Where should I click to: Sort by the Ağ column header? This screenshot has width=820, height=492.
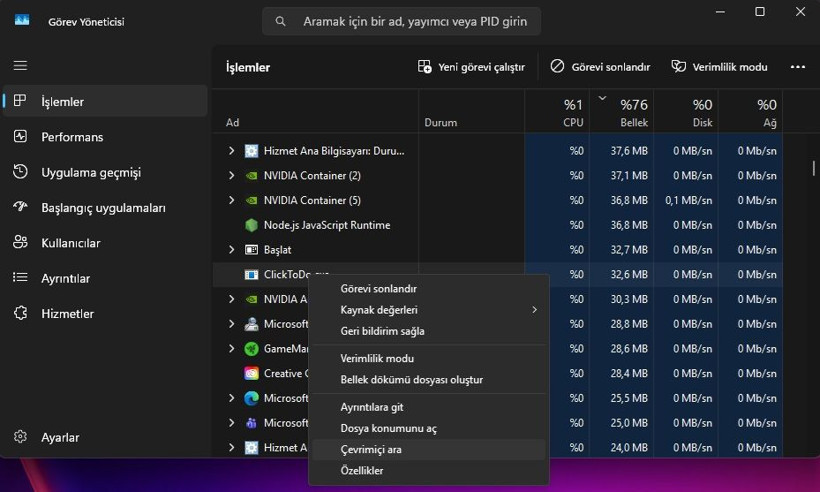pyautogui.click(x=750, y=111)
